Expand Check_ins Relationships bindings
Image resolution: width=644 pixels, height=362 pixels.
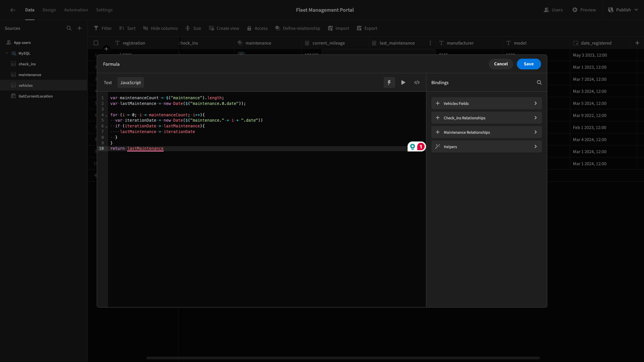click(535, 118)
